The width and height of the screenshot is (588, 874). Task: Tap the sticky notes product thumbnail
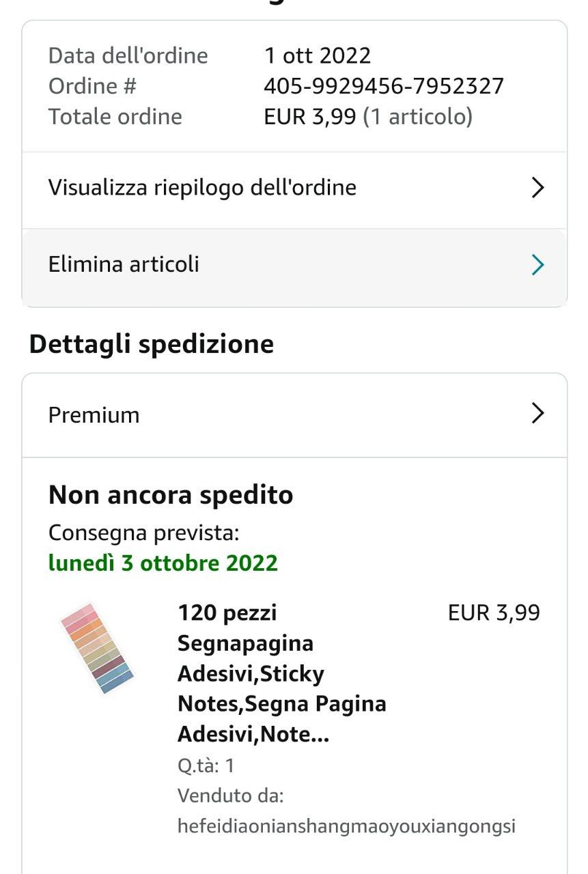coord(97,648)
